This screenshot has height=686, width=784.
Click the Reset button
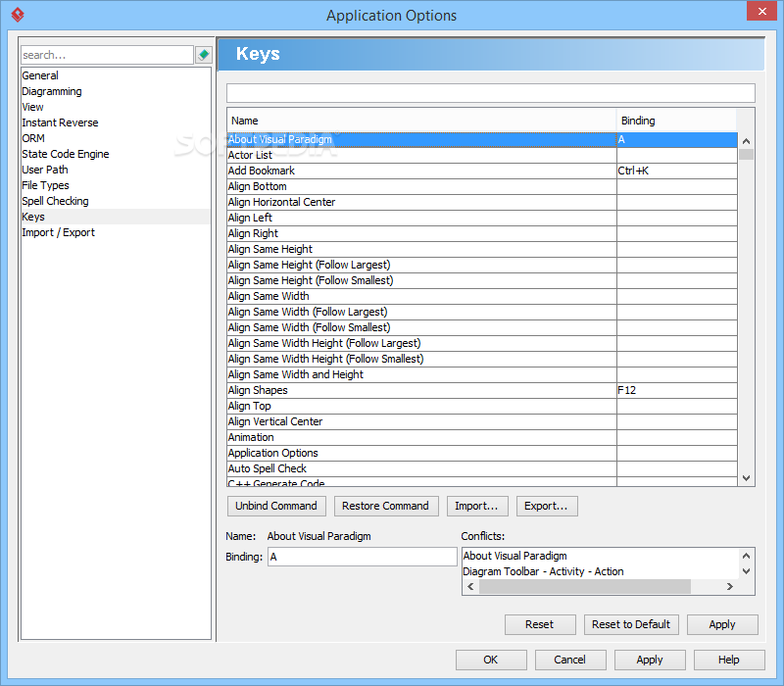540,624
